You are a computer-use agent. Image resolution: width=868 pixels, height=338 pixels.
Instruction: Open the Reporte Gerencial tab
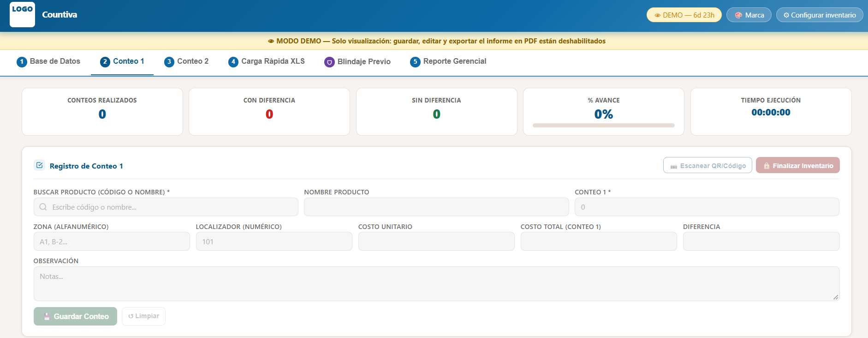click(448, 62)
